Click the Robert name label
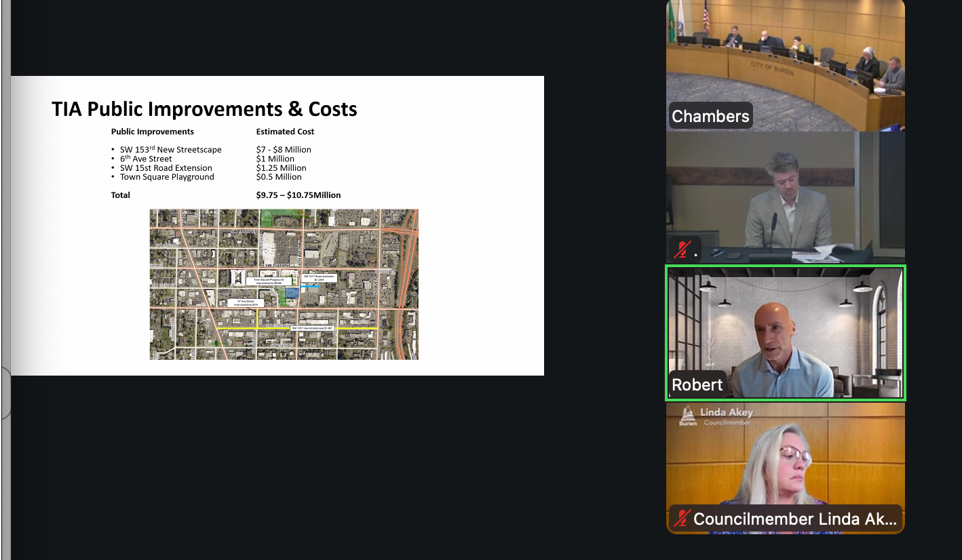 coord(697,384)
